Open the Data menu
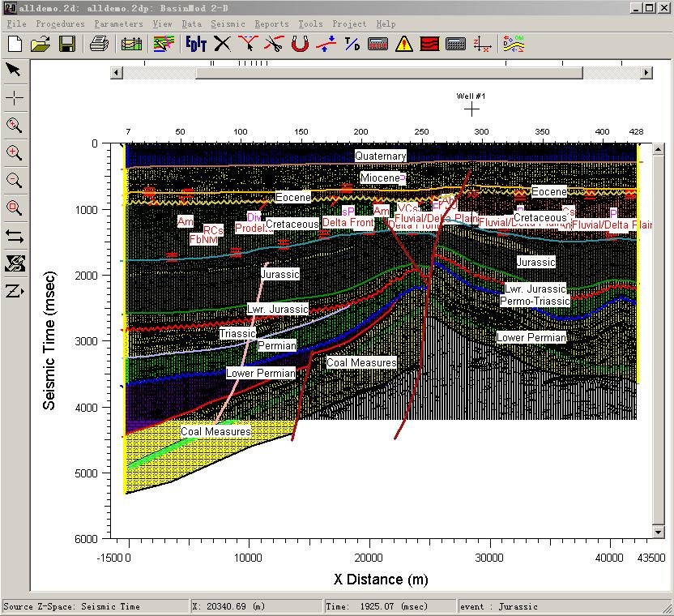Image resolution: width=674 pixels, height=616 pixels. [192, 24]
